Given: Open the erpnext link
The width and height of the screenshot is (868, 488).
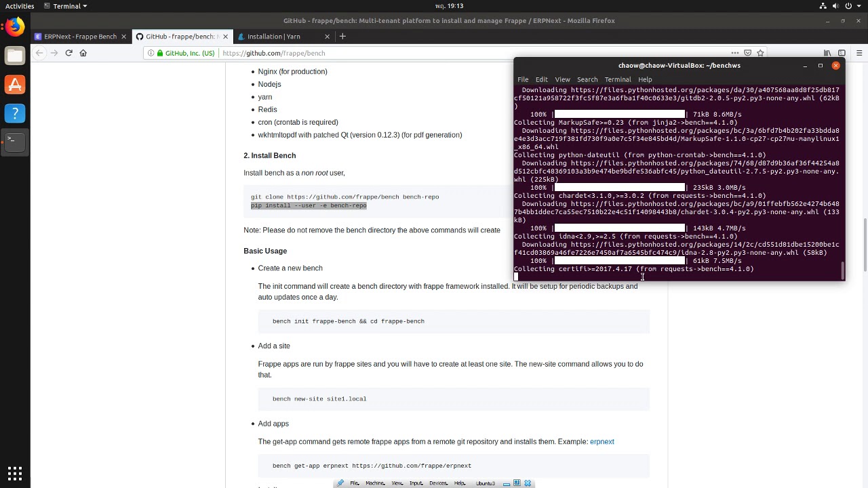Looking at the screenshot, I should [601, 442].
